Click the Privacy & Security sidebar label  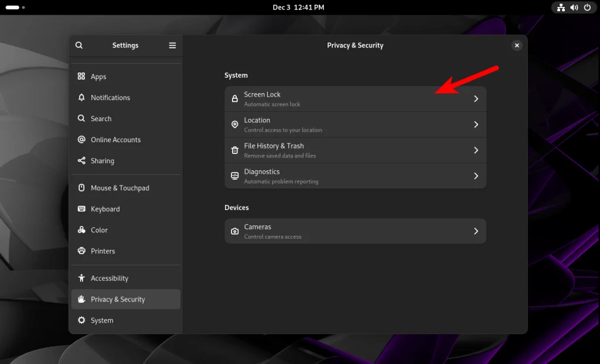[x=118, y=299]
